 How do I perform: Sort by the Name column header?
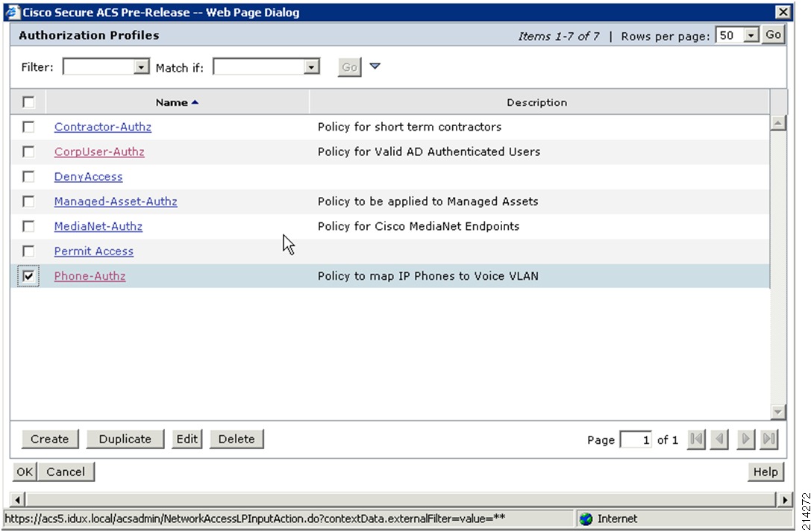pyautogui.click(x=177, y=102)
